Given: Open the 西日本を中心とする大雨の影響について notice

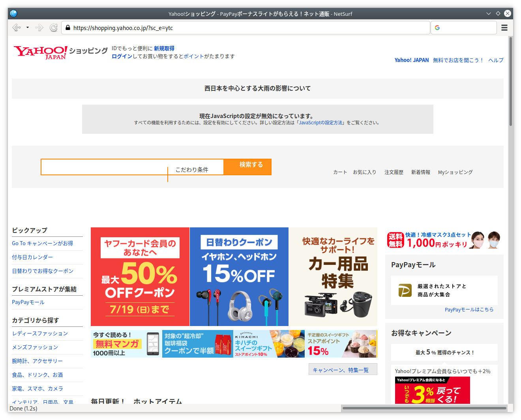Looking at the screenshot, I should click(257, 88).
